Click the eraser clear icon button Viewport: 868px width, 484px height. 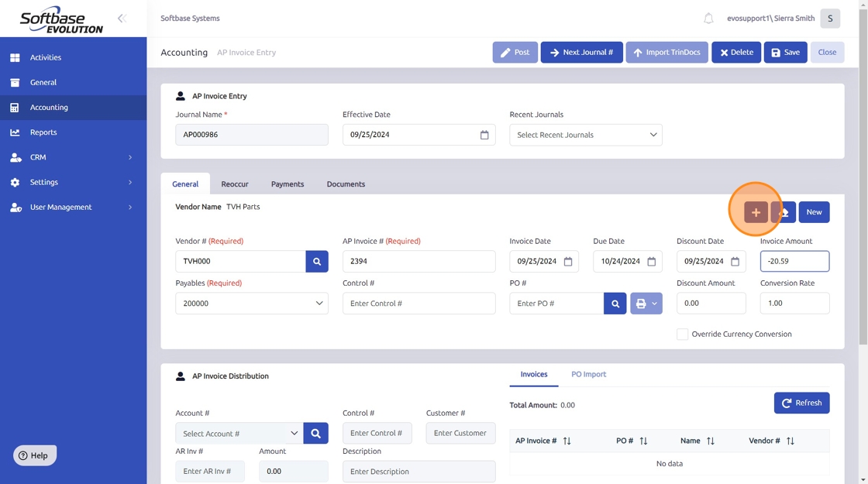[x=784, y=212]
